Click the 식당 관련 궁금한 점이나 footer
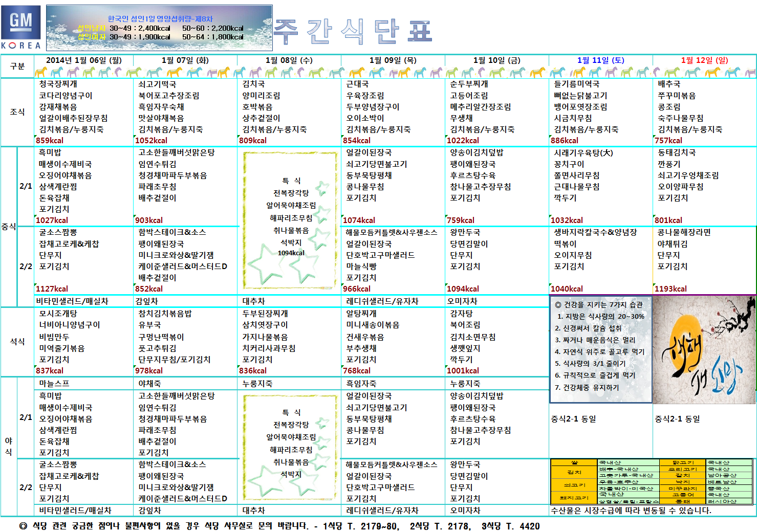The image size is (757, 532). (279, 526)
